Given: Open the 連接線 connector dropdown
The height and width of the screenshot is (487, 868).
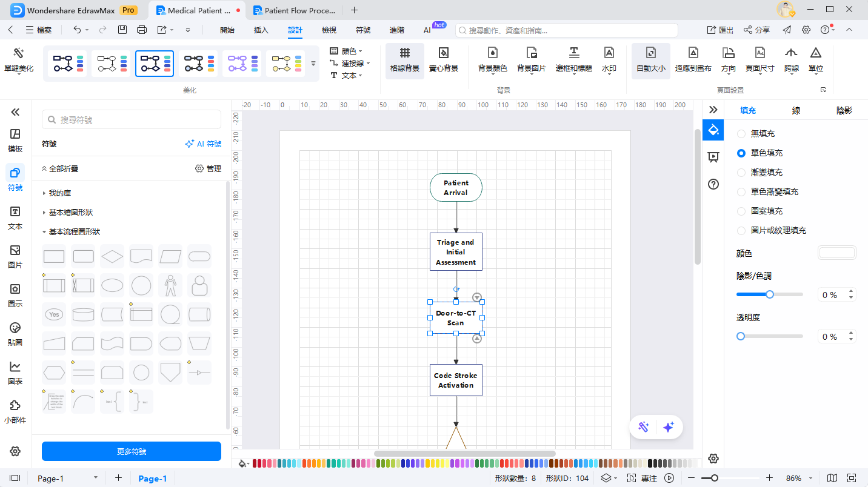Looking at the screenshot, I should 351,64.
